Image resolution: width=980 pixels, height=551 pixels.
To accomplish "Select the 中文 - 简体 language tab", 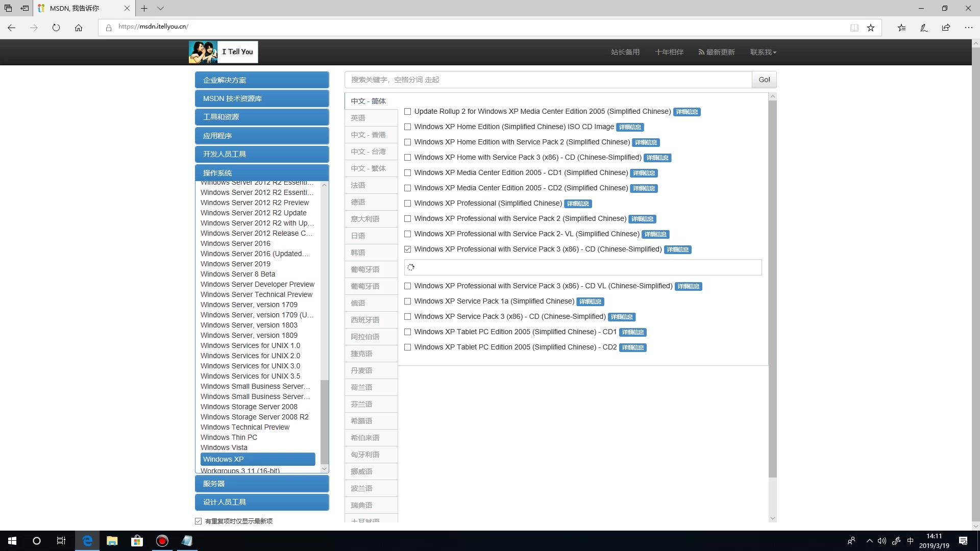I will [x=371, y=101].
